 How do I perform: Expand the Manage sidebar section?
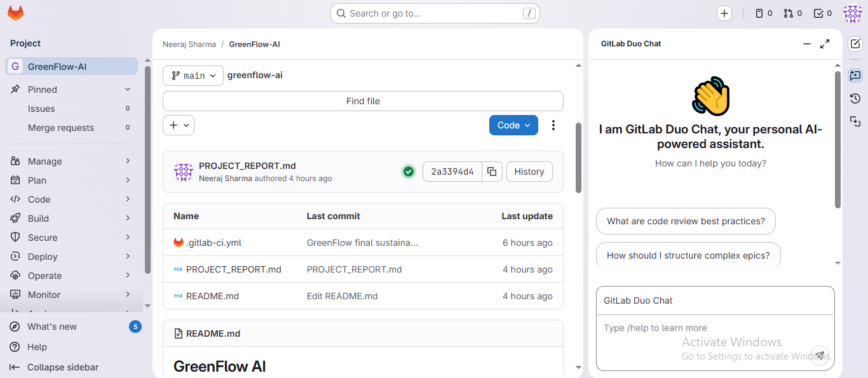tap(71, 161)
